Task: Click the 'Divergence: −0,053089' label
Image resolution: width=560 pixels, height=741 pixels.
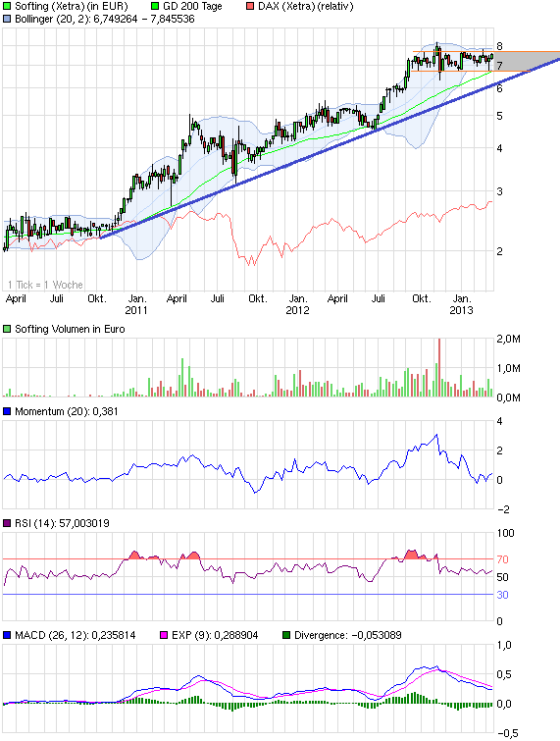Action: (347, 635)
